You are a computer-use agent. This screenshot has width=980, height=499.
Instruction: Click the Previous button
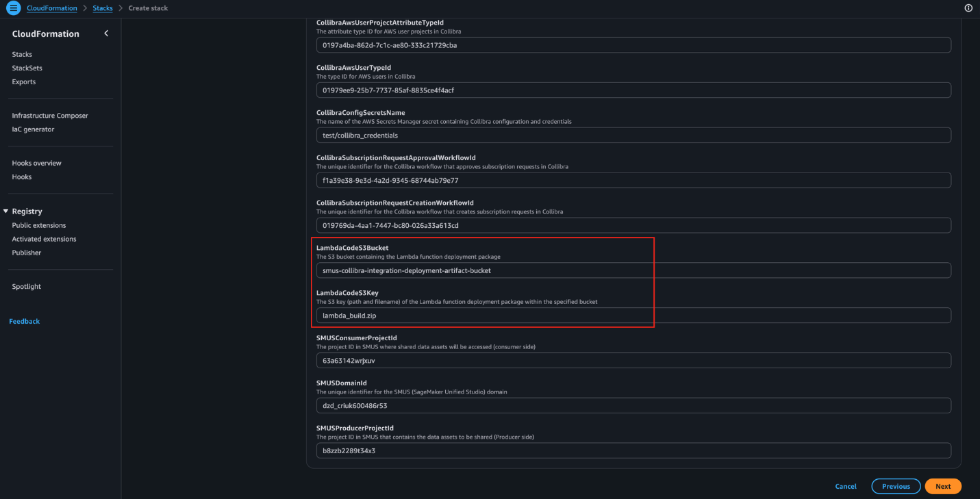896,486
